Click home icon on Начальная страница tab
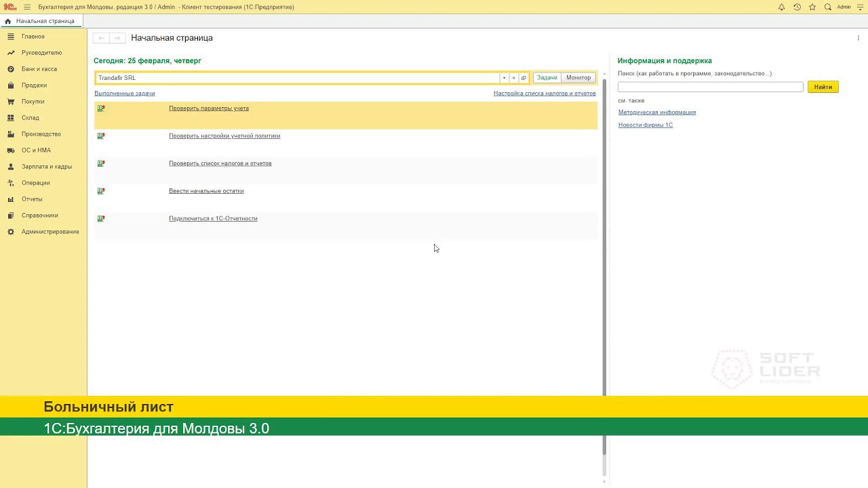The height and width of the screenshot is (488, 868). (8, 21)
